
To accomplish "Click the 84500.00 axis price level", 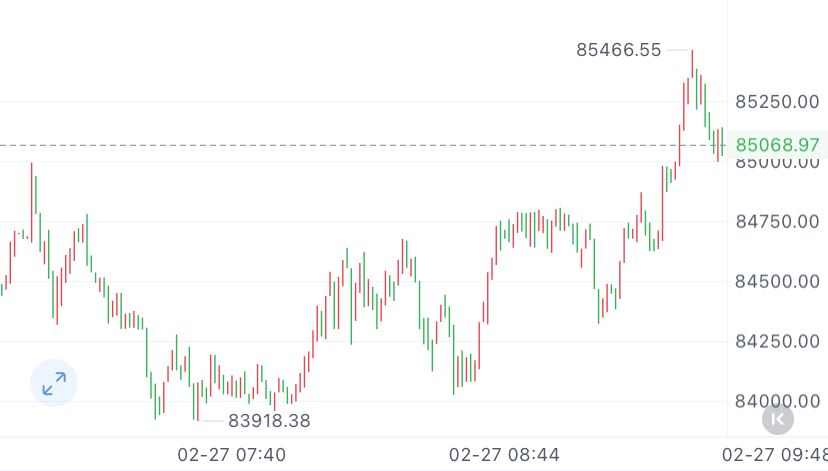I will (x=777, y=281).
